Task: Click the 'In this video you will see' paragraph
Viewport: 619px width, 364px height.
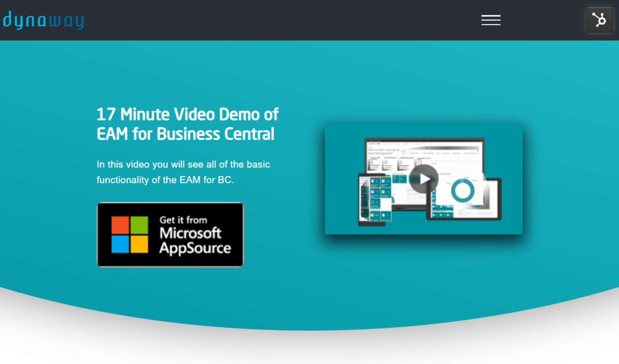Action: (183, 172)
